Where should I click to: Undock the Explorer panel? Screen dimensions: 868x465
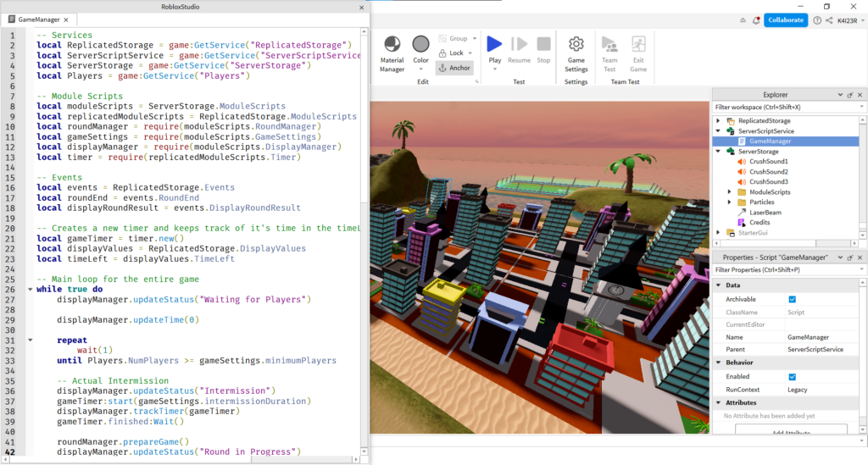click(850, 95)
